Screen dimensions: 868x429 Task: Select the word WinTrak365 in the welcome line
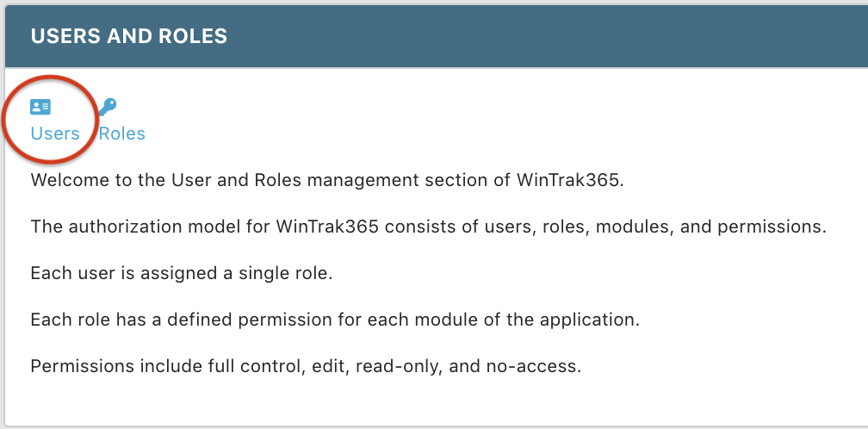[x=570, y=180]
